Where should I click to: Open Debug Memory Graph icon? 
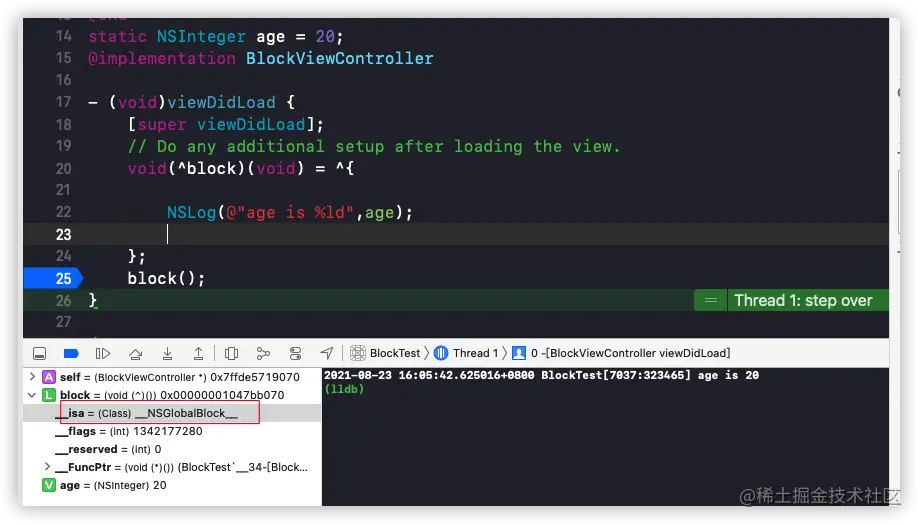pyautogui.click(x=263, y=354)
